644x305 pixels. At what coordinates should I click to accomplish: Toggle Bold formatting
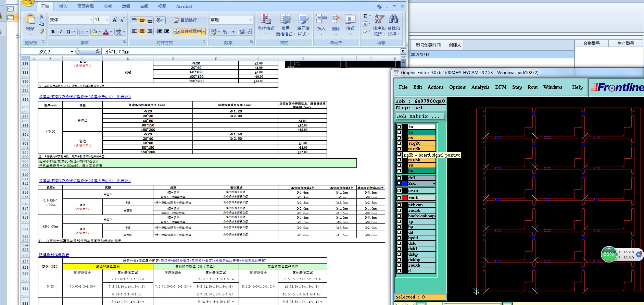click(53, 32)
